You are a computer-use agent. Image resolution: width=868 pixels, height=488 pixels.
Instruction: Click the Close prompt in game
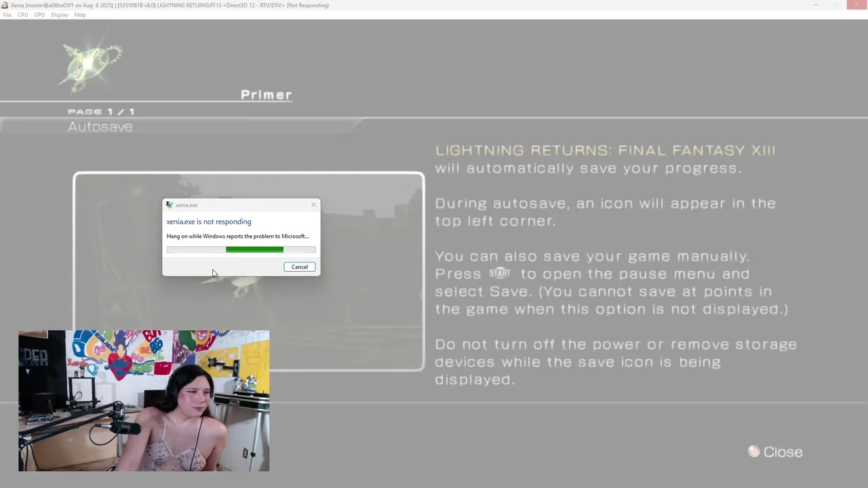pyautogui.click(x=783, y=452)
